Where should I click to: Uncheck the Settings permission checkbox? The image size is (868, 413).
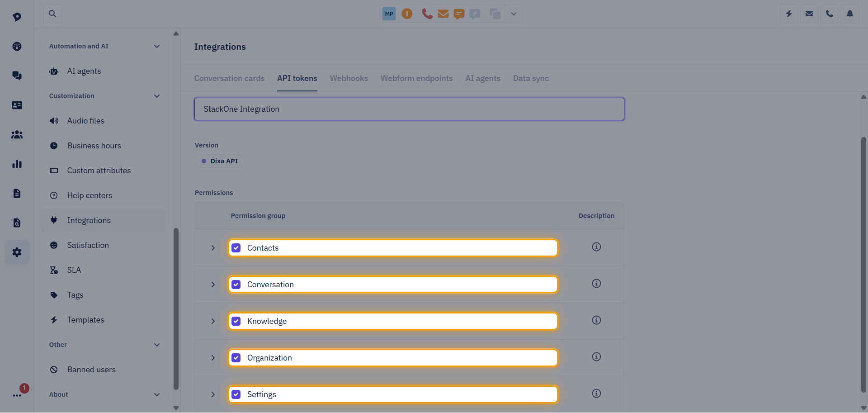click(236, 394)
